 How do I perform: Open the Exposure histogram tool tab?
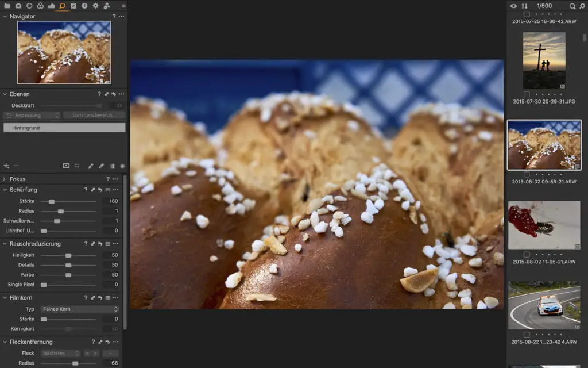[x=51, y=6]
